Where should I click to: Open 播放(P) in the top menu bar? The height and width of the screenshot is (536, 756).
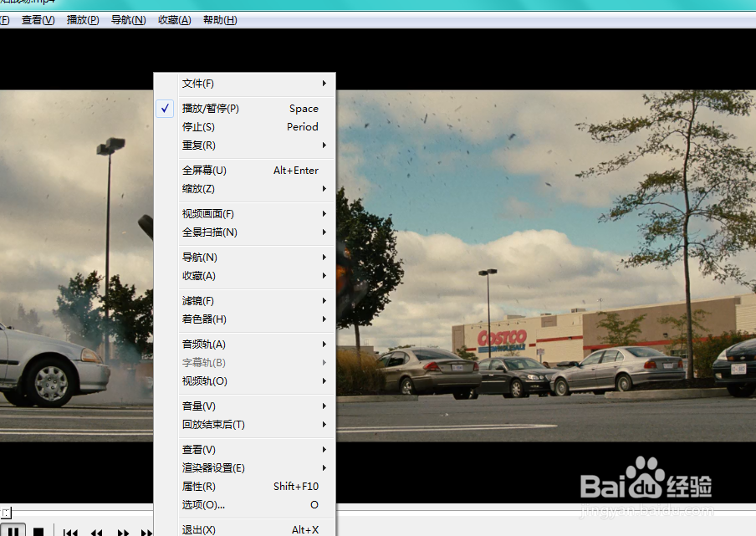click(83, 20)
